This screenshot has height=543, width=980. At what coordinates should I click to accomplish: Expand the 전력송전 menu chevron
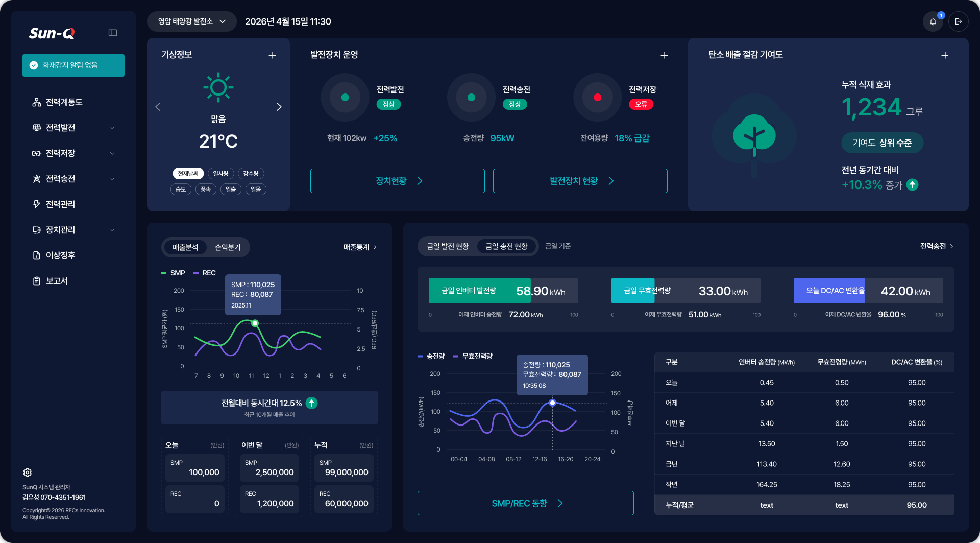click(112, 179)
